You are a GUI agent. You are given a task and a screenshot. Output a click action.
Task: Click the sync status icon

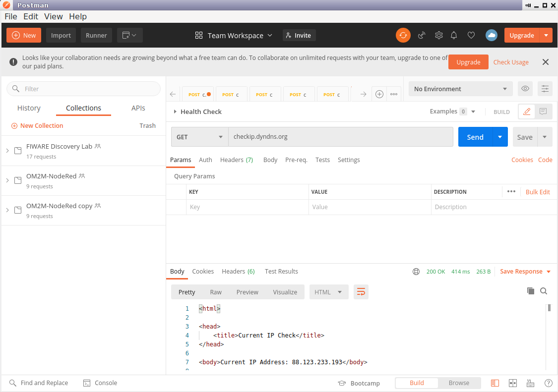403,35
